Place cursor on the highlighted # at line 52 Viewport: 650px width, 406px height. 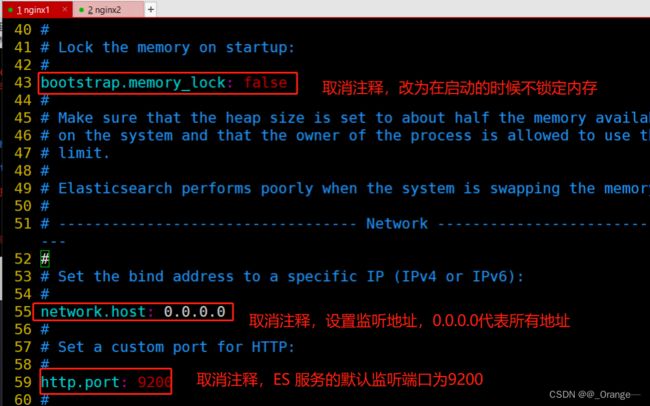45,259
